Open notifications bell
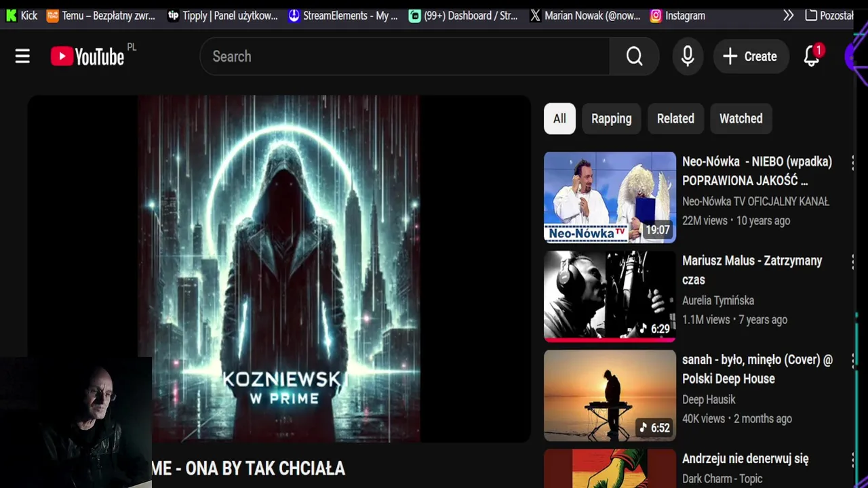The width and height of the screenshot is (868, 488). tap(812, 56)
